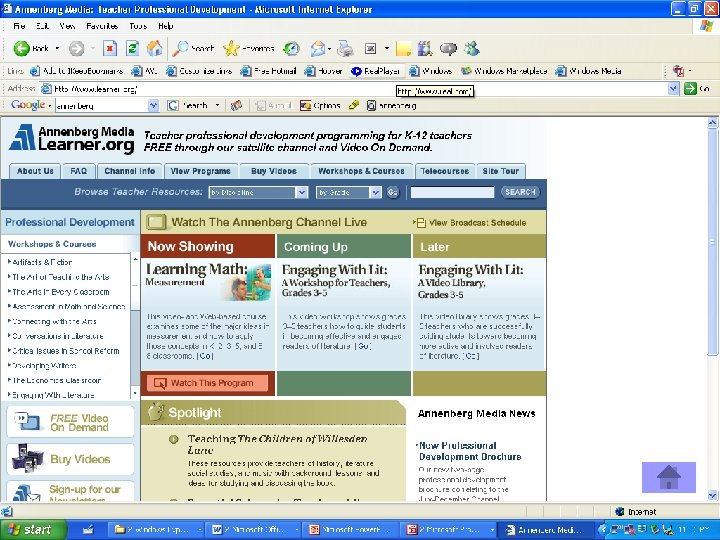720x540 pixels.
Task: Select the Telecourses tab
Action: point(444,171)
